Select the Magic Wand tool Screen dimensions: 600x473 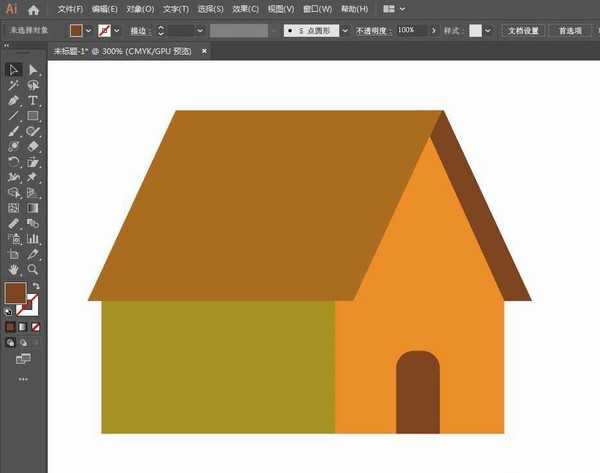[x=14, y=86]
